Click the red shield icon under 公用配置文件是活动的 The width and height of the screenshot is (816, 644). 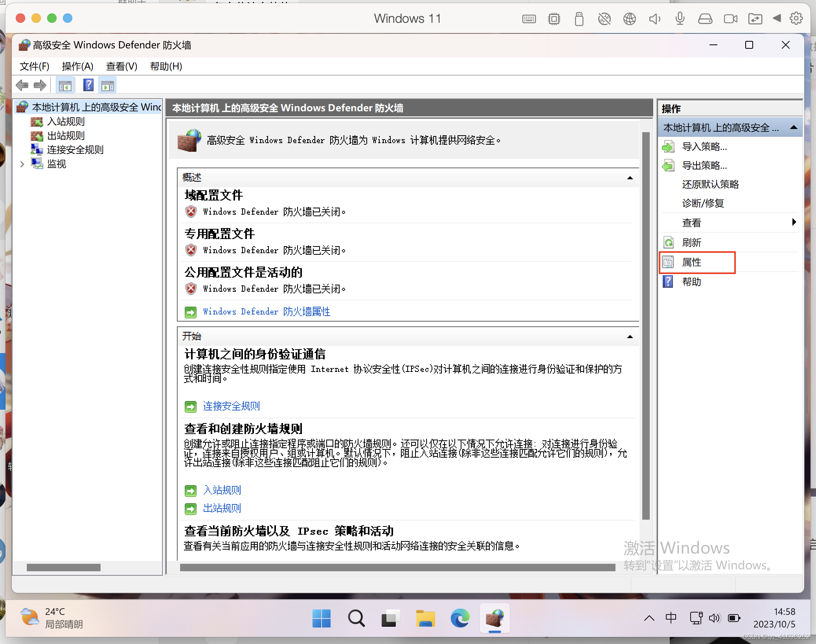pos(191,289)
